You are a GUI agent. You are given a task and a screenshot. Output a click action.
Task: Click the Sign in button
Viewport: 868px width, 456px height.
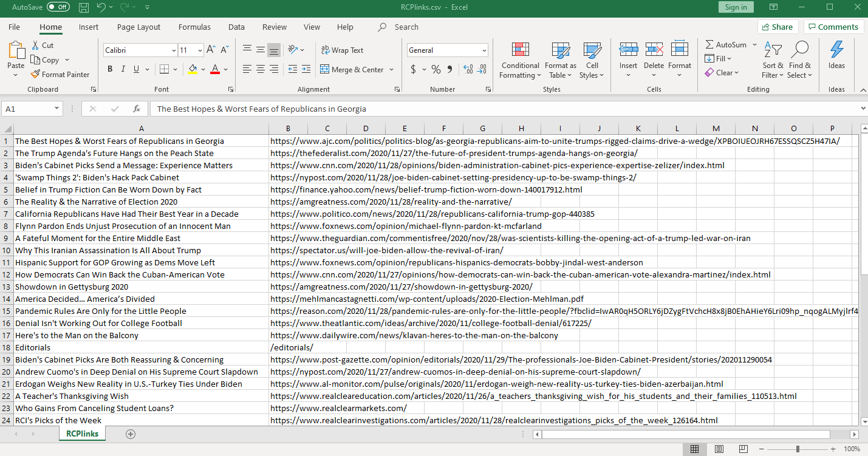coord(736,7)
